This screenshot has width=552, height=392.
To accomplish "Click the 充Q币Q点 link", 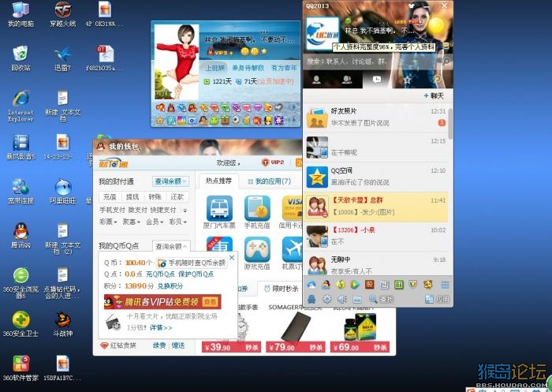I will pos(160,274).
